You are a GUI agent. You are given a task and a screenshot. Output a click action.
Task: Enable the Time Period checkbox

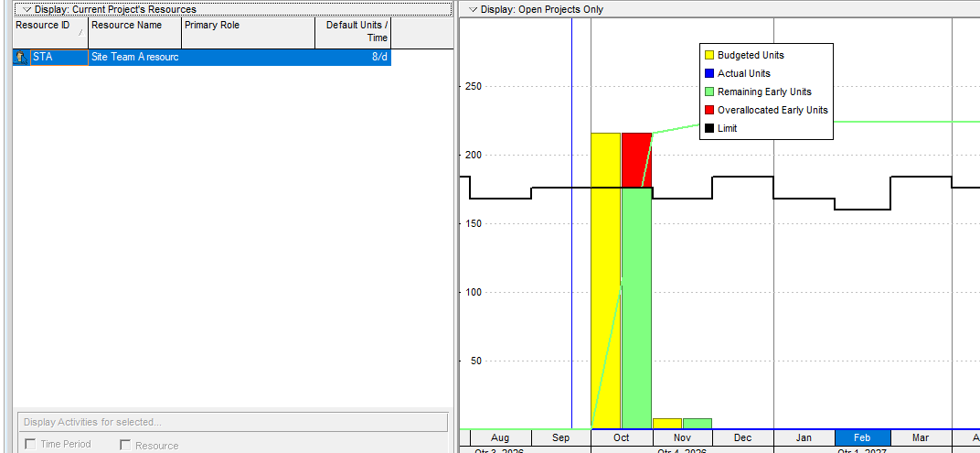pyautogui.click(x=29, y=444)
